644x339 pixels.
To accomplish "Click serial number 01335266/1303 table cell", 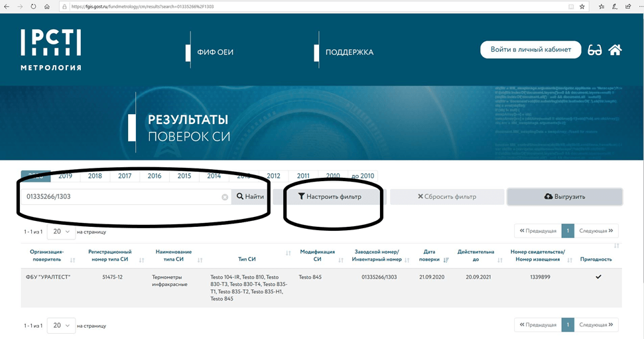I will click(379, 277).
